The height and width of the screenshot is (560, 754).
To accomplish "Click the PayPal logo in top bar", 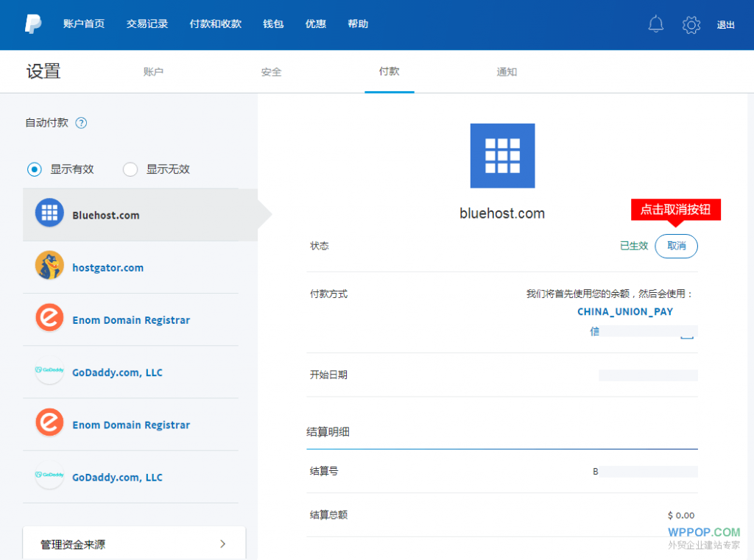I will tap(29, 24).
